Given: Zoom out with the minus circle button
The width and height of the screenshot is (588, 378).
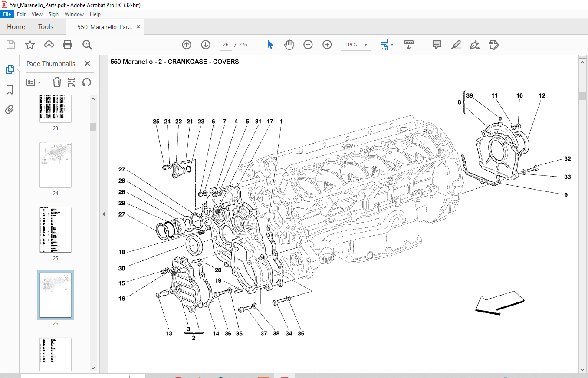Looking at the screenshot, I should pyautogui.click(x=308, y=45).
